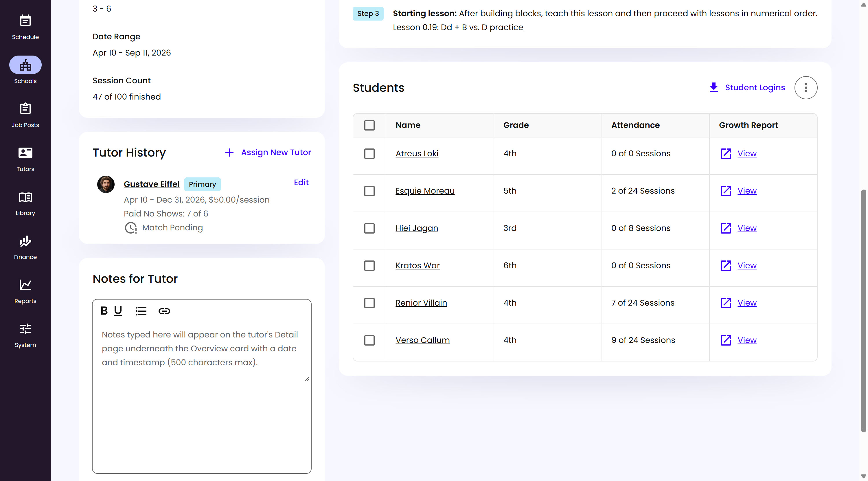Viewport: 868px width, 481px height.
Task: Open Atreus Loki's growth report icon
Action: pyautogui.click(x=725, y=153)
